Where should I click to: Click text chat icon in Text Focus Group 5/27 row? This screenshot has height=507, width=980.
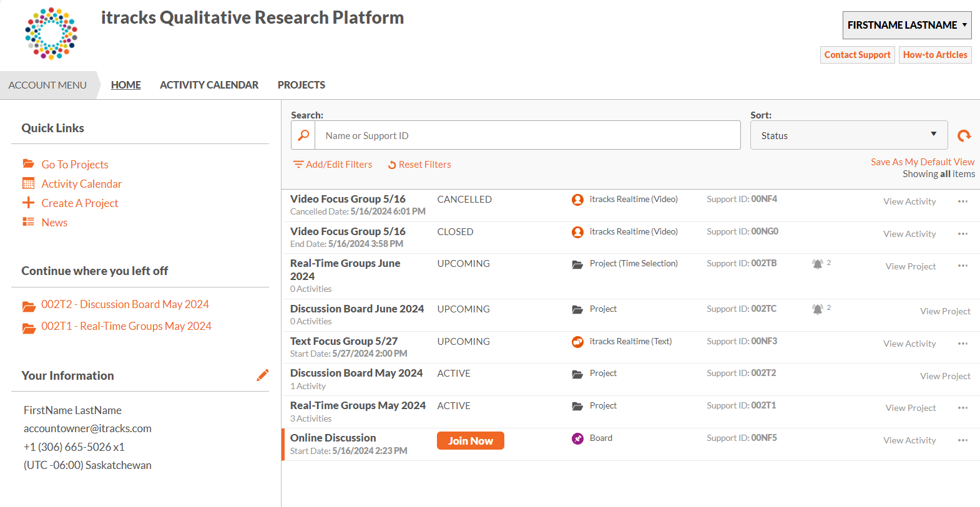click(x=577, y=342)
